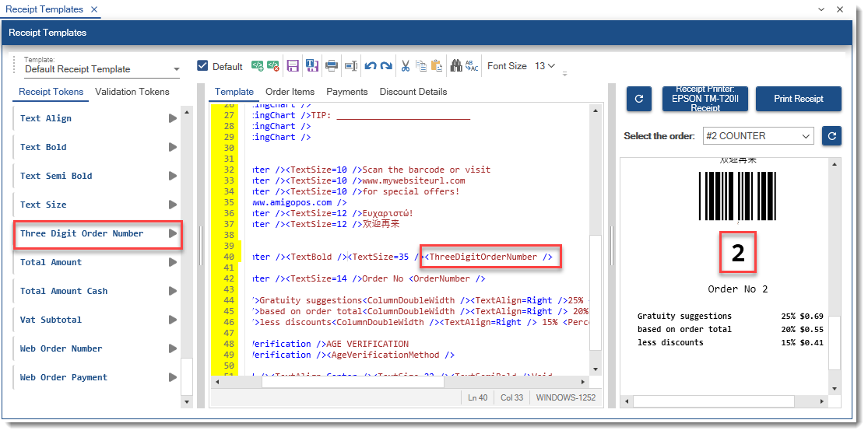The image size is (868, 434).
Task: Click the Undo arrow icon
Action: tap(371, 66)
